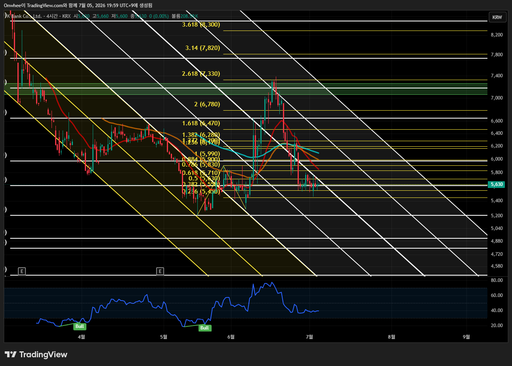Click the 40.00 RSI scale label
This screenshot has width=512, height=366.
point(497,310)
